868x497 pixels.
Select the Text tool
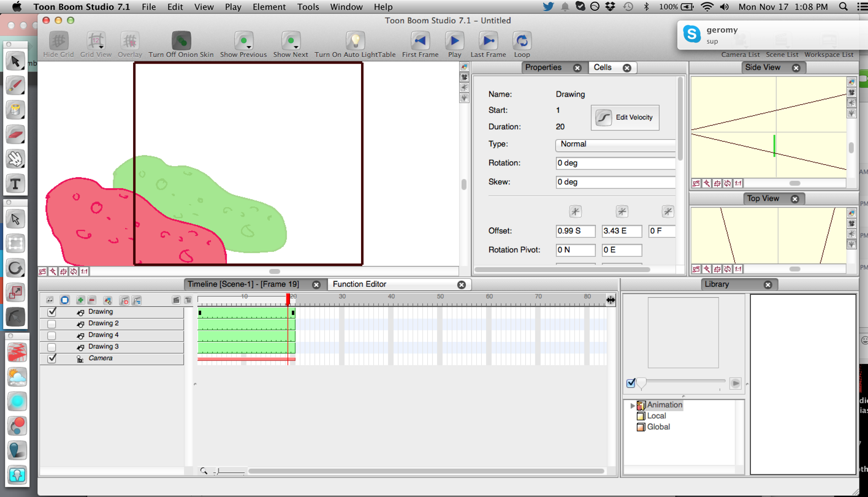click(15, 183)
